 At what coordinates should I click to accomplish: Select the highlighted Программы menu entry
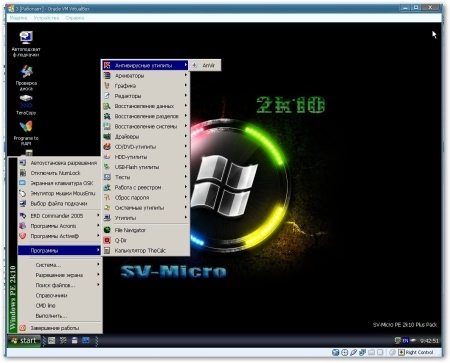59,250
